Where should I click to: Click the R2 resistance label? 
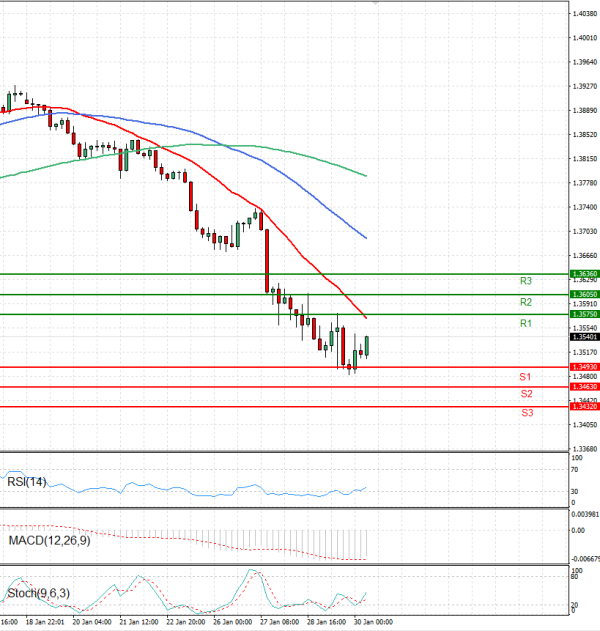(525, 302)
